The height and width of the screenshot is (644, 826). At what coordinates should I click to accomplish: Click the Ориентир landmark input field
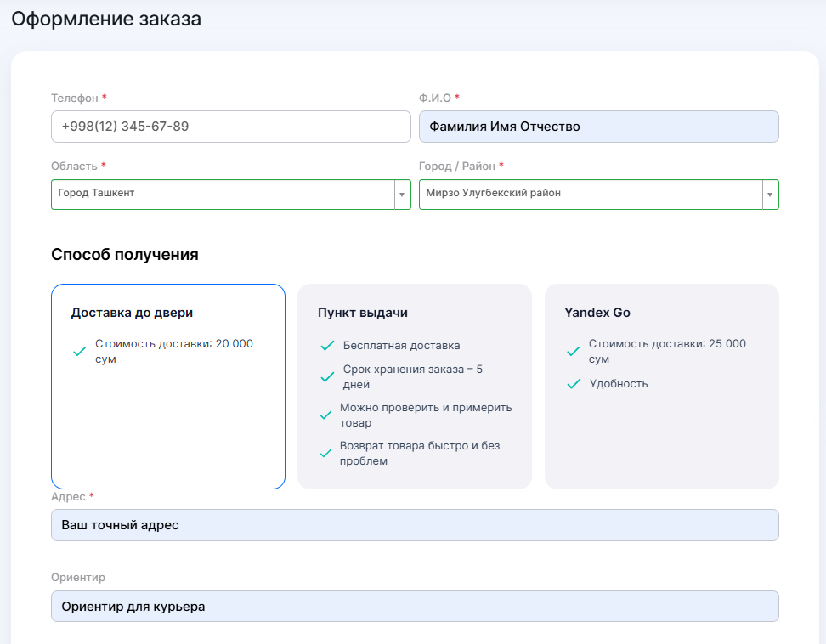[415, 606]
